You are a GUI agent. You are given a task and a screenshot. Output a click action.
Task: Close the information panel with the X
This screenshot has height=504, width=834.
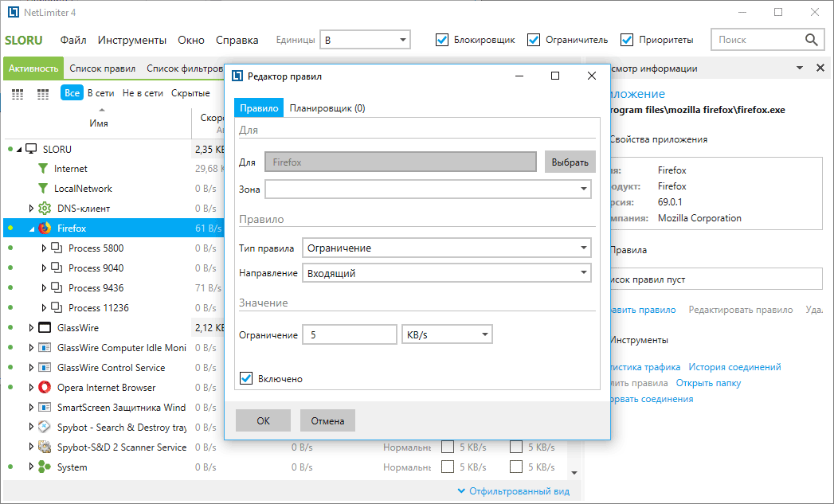820,68
